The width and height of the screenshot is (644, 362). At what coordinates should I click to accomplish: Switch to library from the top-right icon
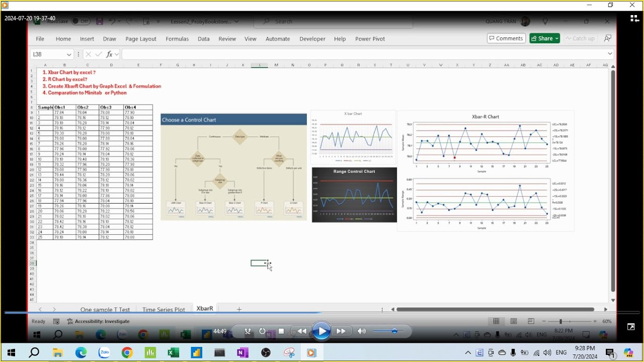(634, 19)
